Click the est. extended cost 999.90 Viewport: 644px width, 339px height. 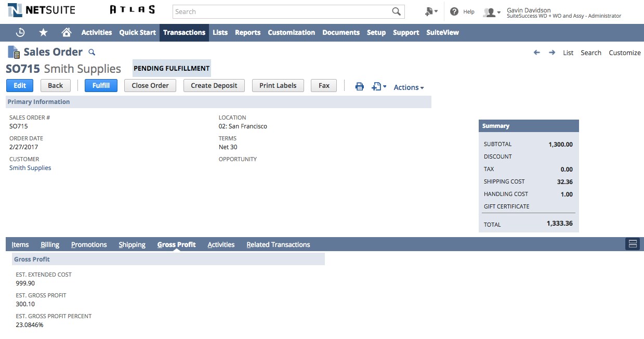point(25,283)
